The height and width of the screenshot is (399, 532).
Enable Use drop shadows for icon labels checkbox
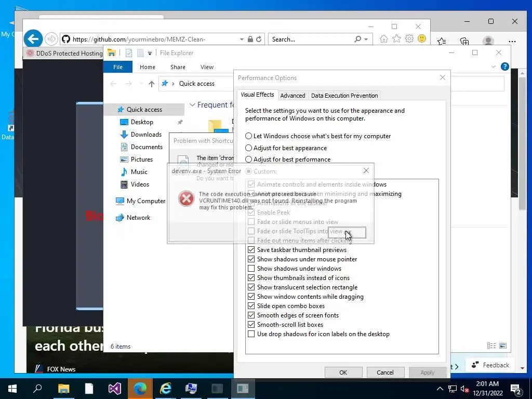point(251,334)
